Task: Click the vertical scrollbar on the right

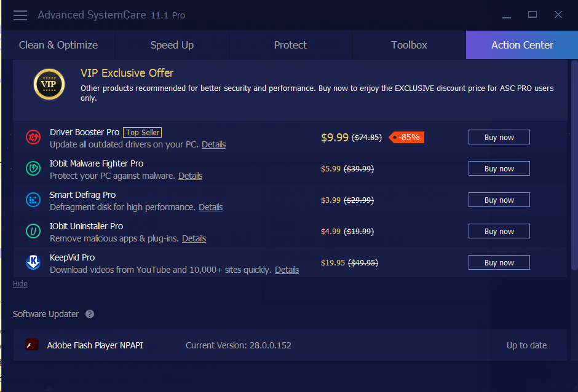Action: click(x=574, y=166)
